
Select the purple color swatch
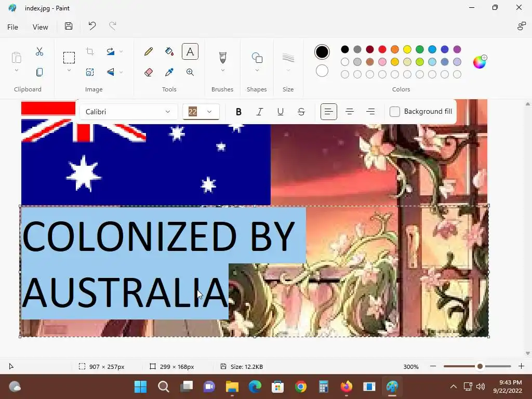pos(457,49)
